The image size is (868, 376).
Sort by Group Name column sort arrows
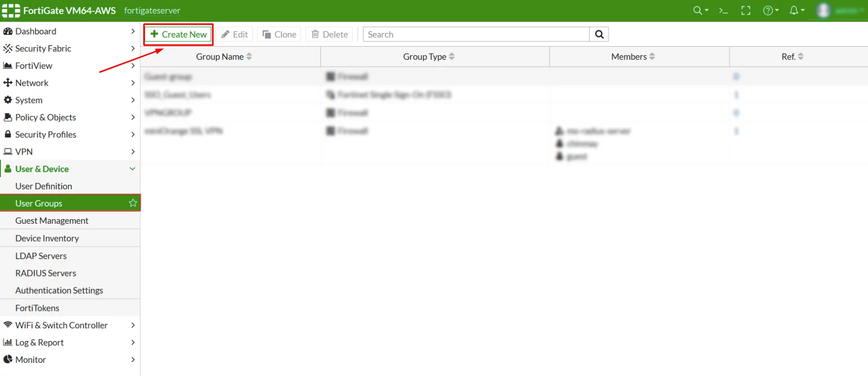(249, 57)
